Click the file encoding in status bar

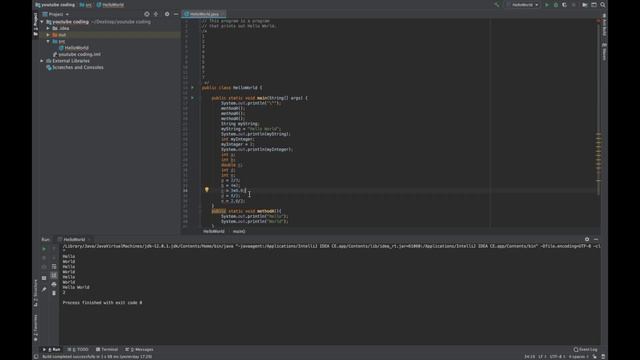click(557, 357)
